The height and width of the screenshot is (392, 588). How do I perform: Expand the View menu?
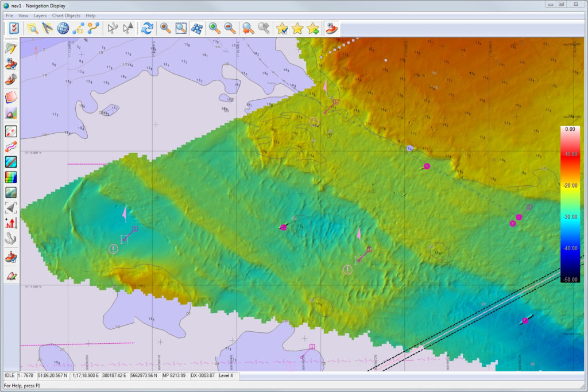coord(22,15)
